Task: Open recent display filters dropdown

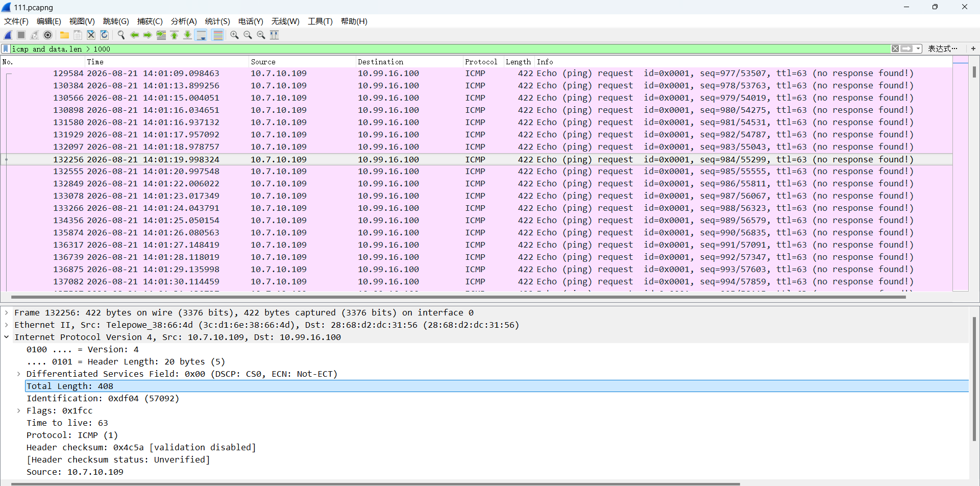Action: [918, 48]
